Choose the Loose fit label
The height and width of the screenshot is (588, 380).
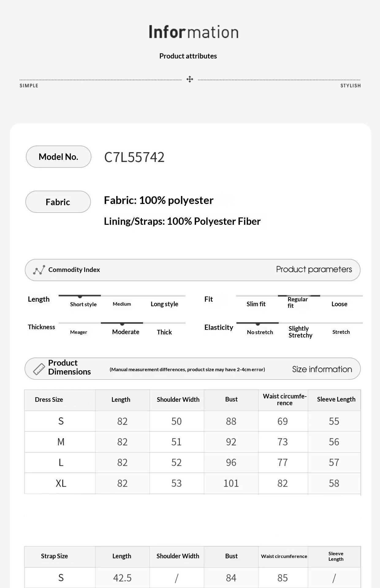point(339,304)
